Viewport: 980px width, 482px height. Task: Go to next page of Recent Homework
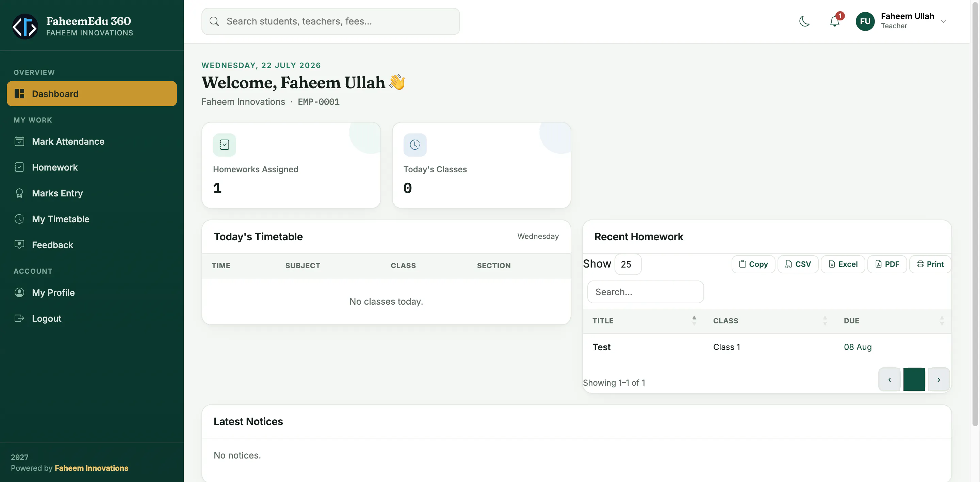(x=938, y=379)
